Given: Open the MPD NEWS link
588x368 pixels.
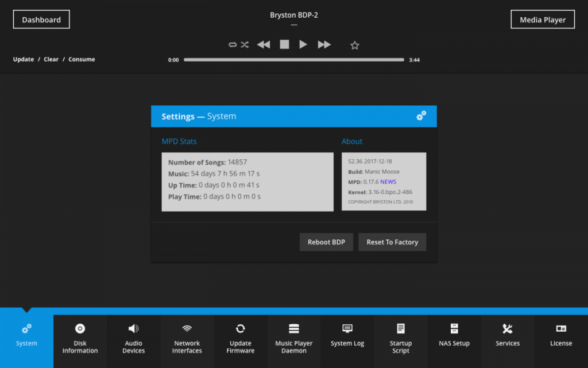Looking at the screenshot, I should [x=388, y=182].
